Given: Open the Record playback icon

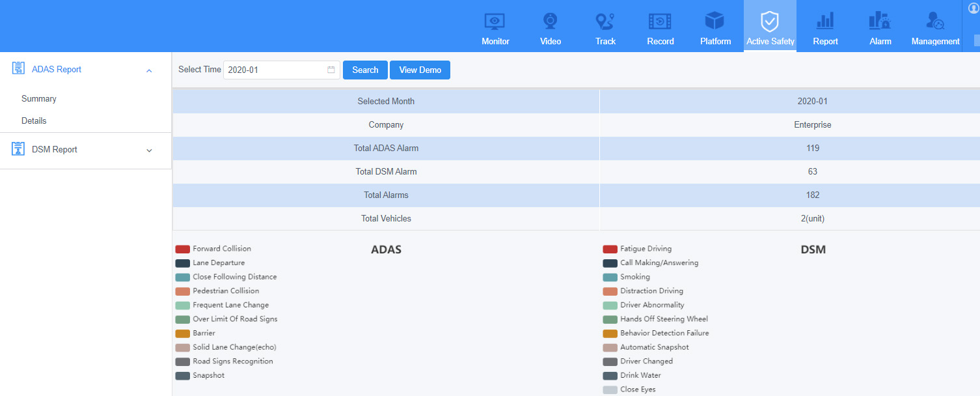Looking at the screenshot, I should pyautogui.click(x=660, y=21).
